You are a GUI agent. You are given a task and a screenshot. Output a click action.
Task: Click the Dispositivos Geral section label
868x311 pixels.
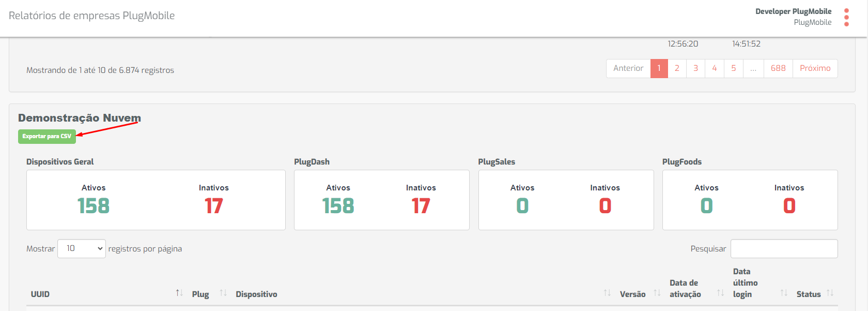click(60, 162)
